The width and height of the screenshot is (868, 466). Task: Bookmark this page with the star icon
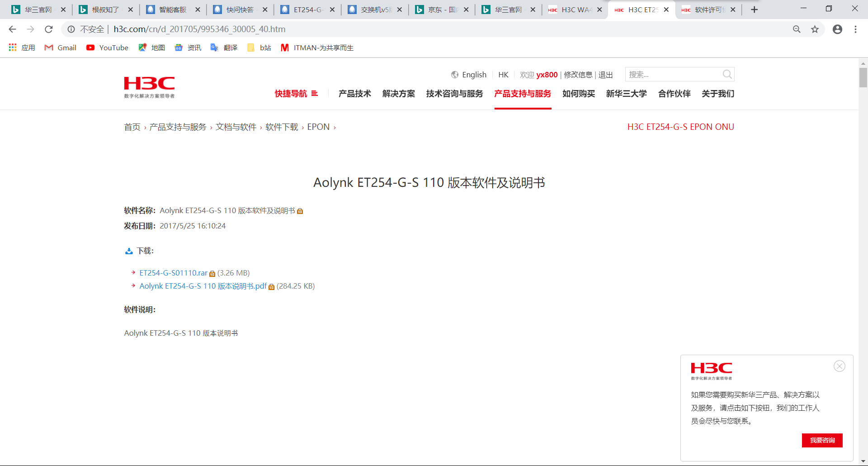coord(815,29)
